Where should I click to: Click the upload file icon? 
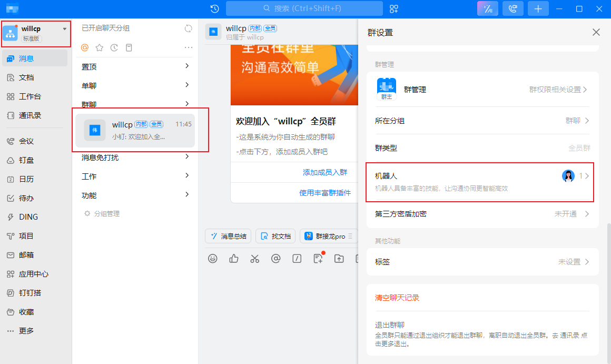(x=339, y=259)
